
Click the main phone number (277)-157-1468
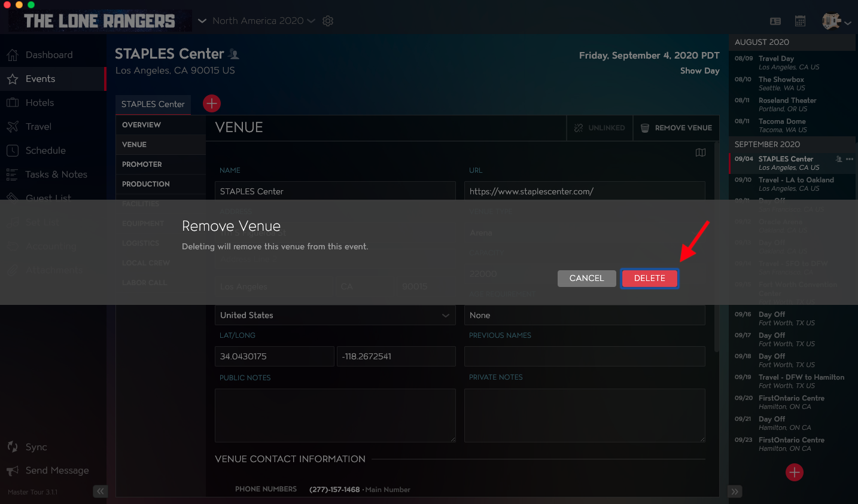tap(334, 490)
